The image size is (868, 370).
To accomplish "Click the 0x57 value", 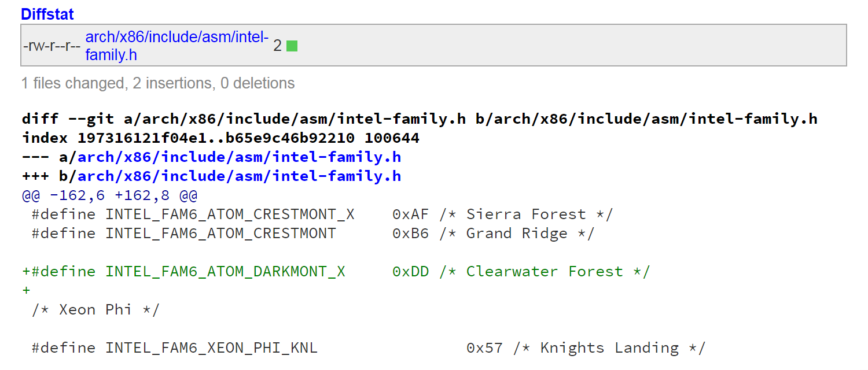I will (484, 348).
